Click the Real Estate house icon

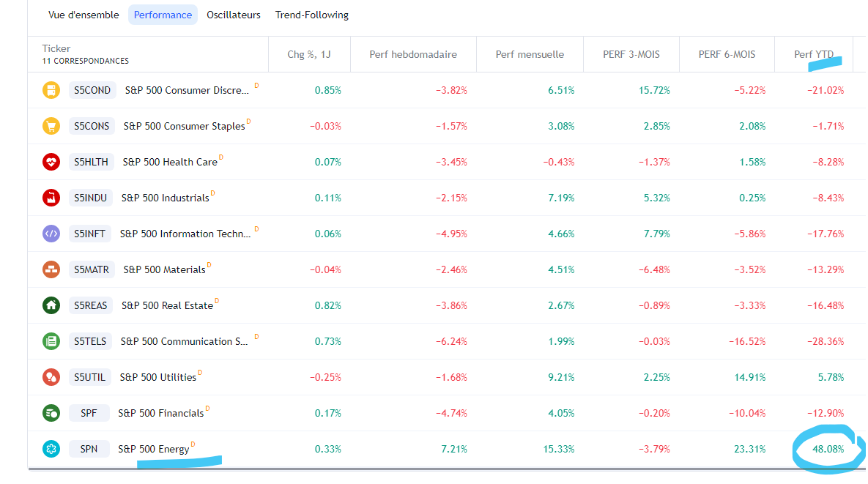coord(51,305)
